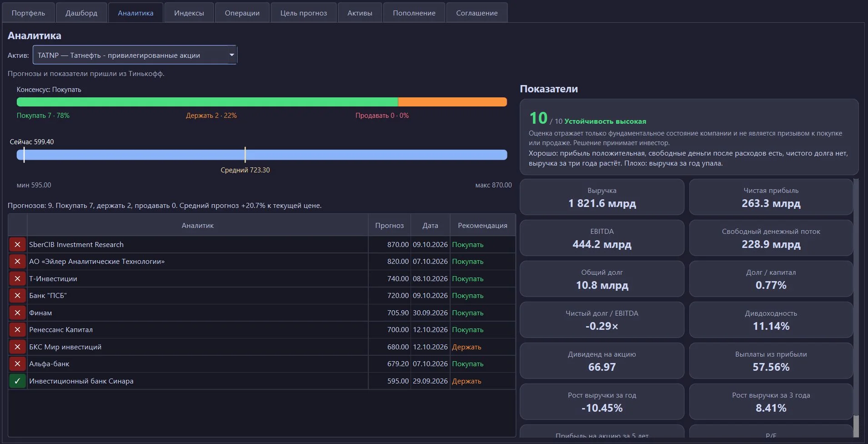
Task: Open the Операции tab
Action: 242,13
